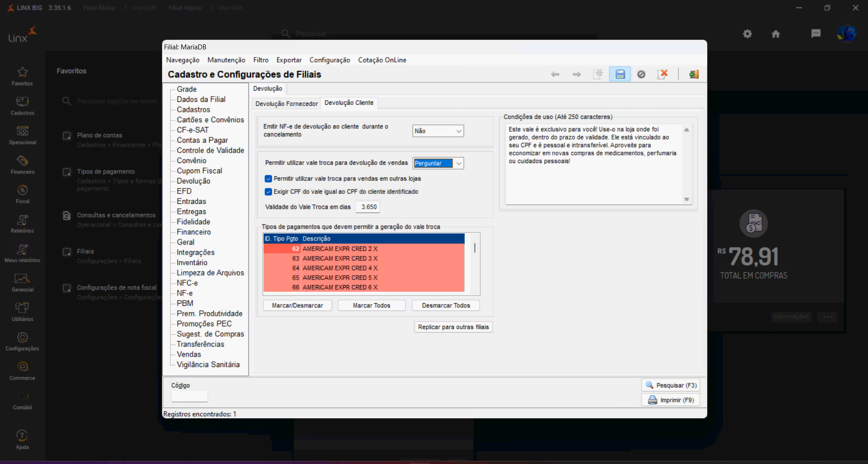Go to next record with right arrow

click(x=576, y=74)
